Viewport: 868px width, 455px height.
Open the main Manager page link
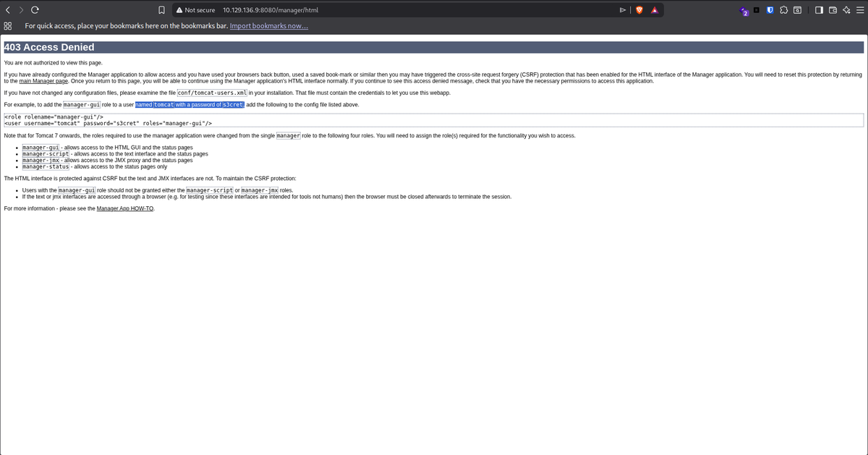pos(45,81)
